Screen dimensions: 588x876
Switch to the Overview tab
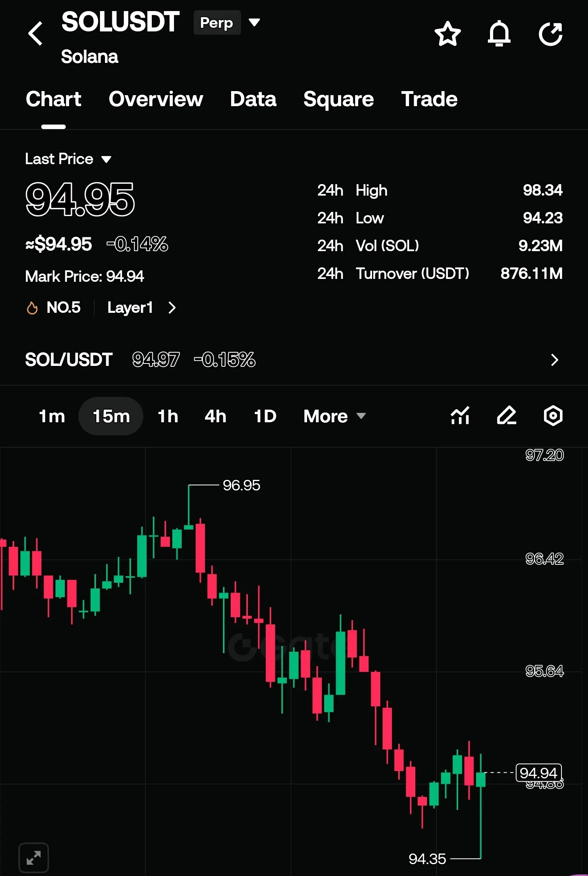[156, 99]
